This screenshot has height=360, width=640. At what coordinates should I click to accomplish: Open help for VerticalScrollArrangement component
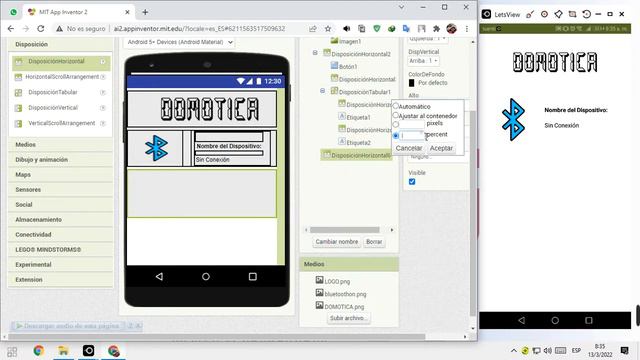[x=103, y=123]
